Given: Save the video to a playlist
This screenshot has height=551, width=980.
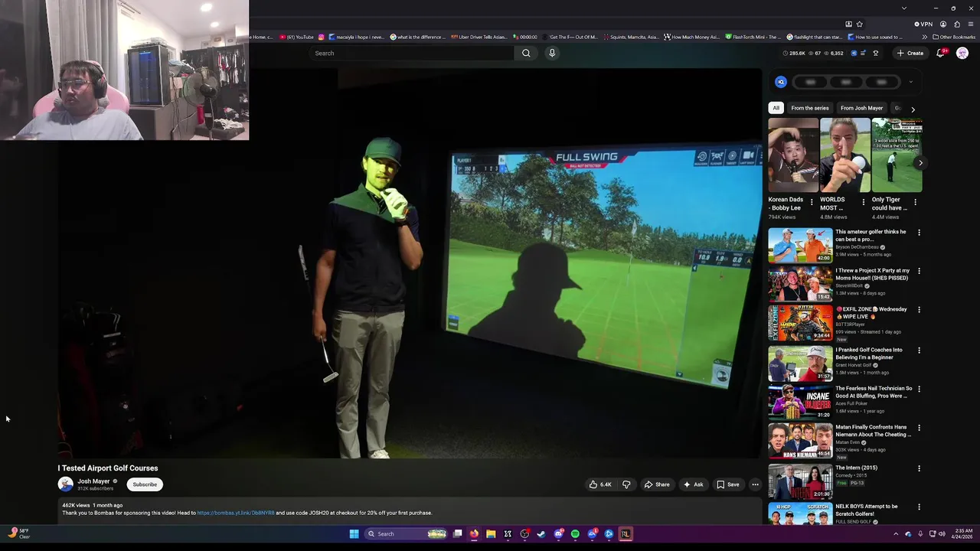Looking at the screenshot, I should tap(728, 484).
